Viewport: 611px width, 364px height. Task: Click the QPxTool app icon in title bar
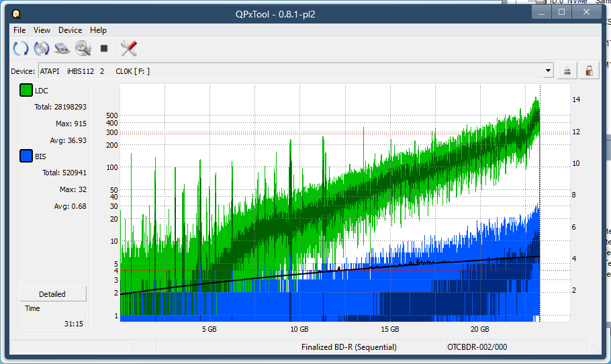click(x=16, y=14)
